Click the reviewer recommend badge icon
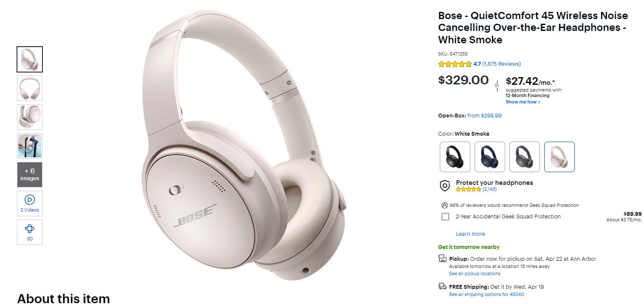 tap(444, 205)
